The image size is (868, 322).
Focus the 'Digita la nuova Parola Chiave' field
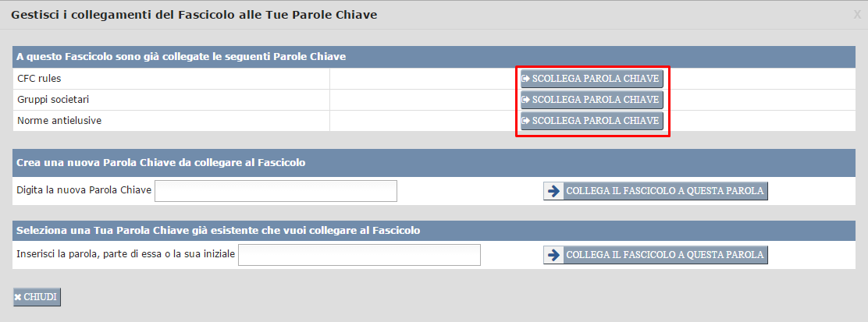click(276, 191)
